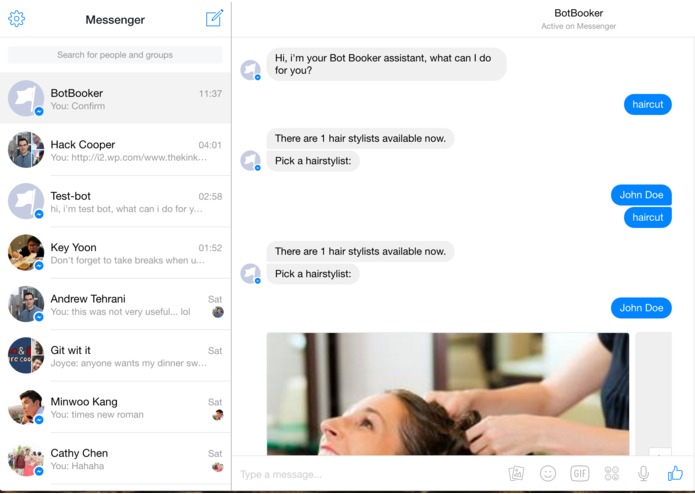Click bot avatar beside second 'Pick a hairstylist:'
This screenshot has height=494, width=695.
250,273
